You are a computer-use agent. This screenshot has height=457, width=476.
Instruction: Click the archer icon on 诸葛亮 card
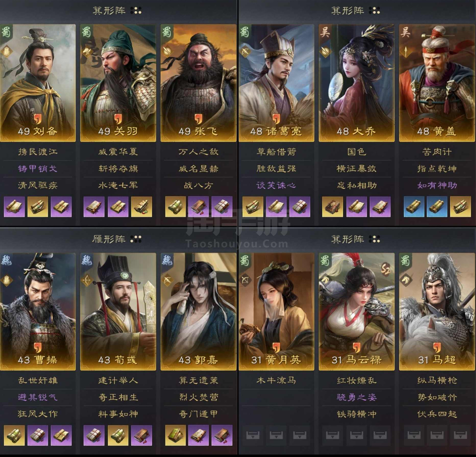pos(245,52)
